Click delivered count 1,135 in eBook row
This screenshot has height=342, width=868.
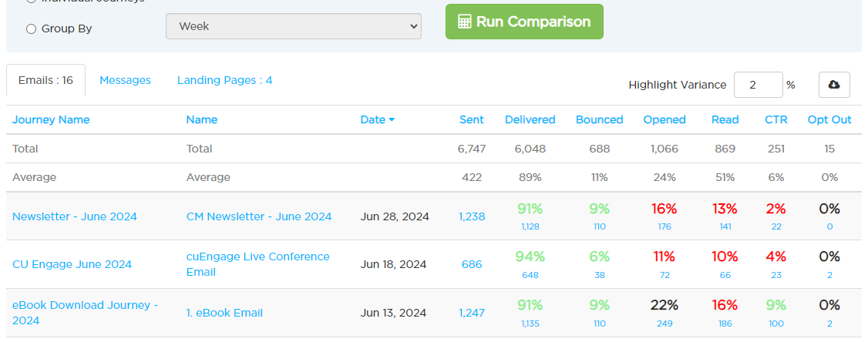click(530, 324)
